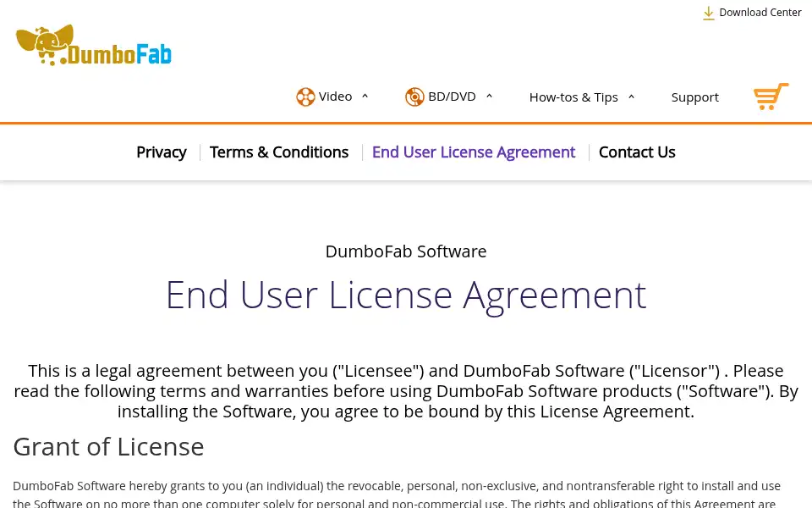Click paragraph starting 'DumboFab Software hereby grants'

[x=397, y=495]
